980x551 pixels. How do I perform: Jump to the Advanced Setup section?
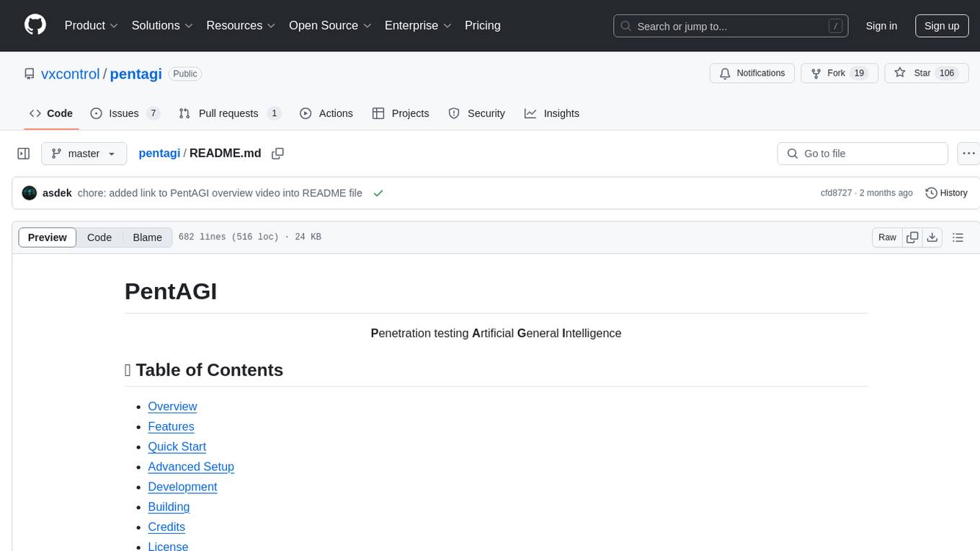point(191,467)
